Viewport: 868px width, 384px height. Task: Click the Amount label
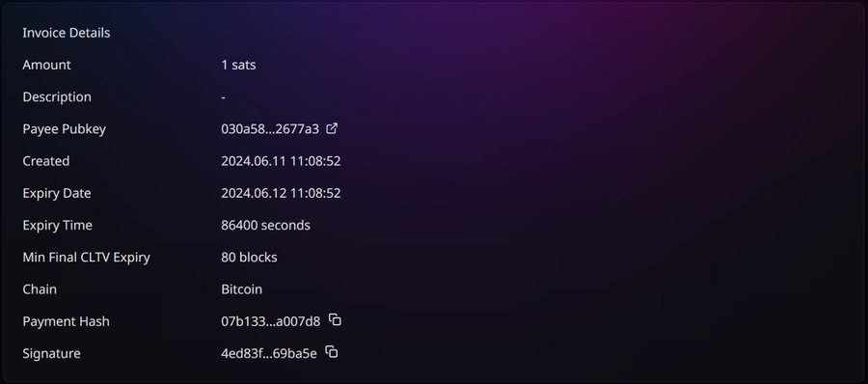click(47, 65)
